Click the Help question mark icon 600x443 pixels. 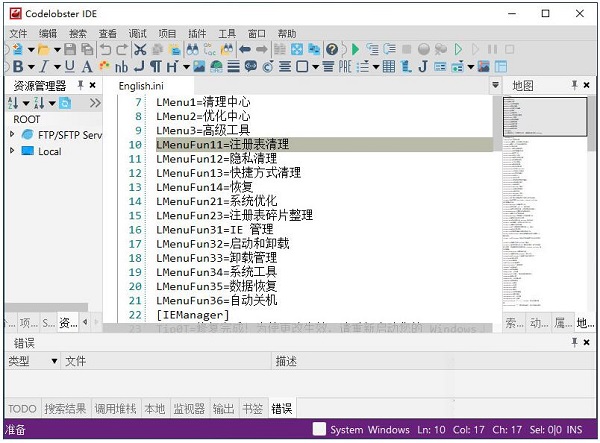(332, 49)
